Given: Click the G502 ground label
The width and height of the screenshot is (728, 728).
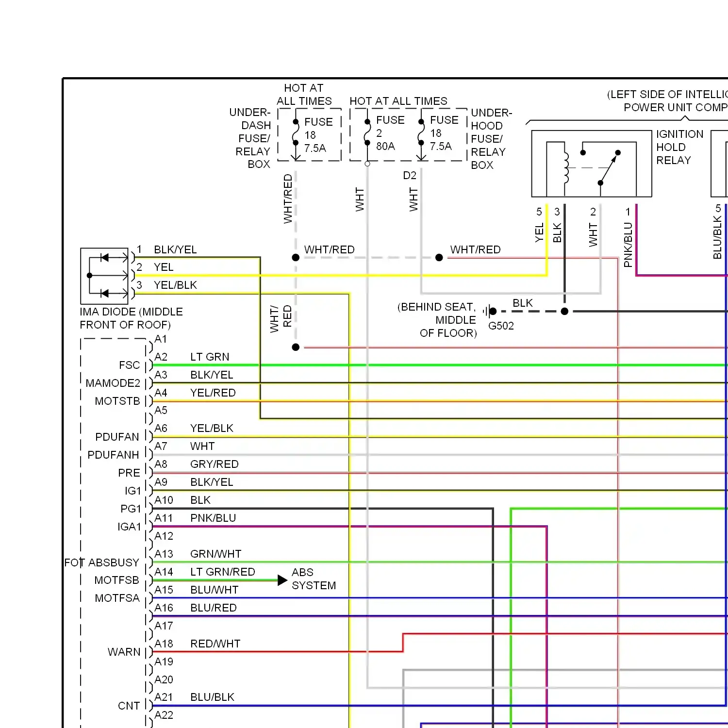Looking at the screenshot, I should pyautogui.click(x=501, y=326).
